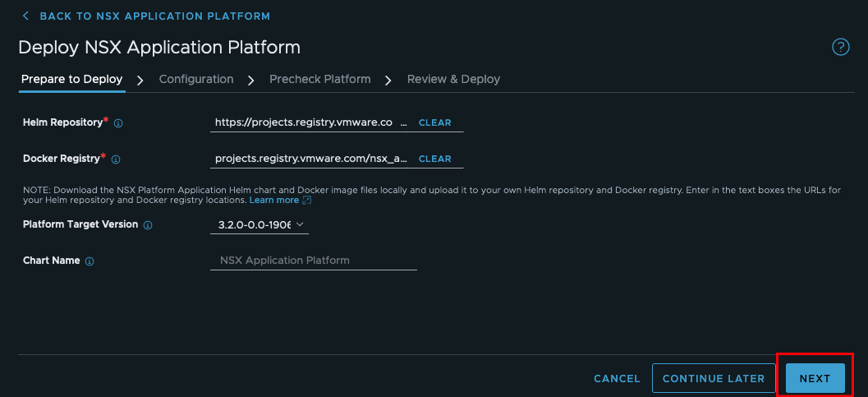Open the help question mark icon

[x=840, y=47]
